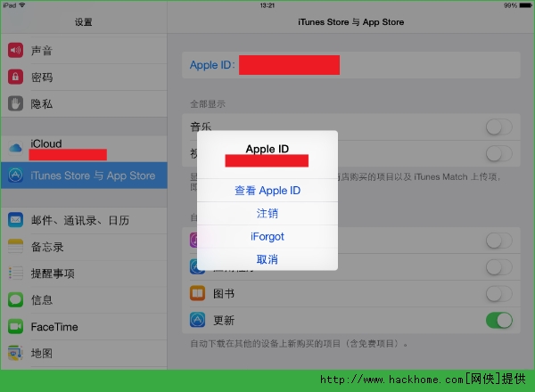The width and height of the screenshot is (535, 392).
Task: Tap the App Store icon next to 更新
Action: point(198,320)
